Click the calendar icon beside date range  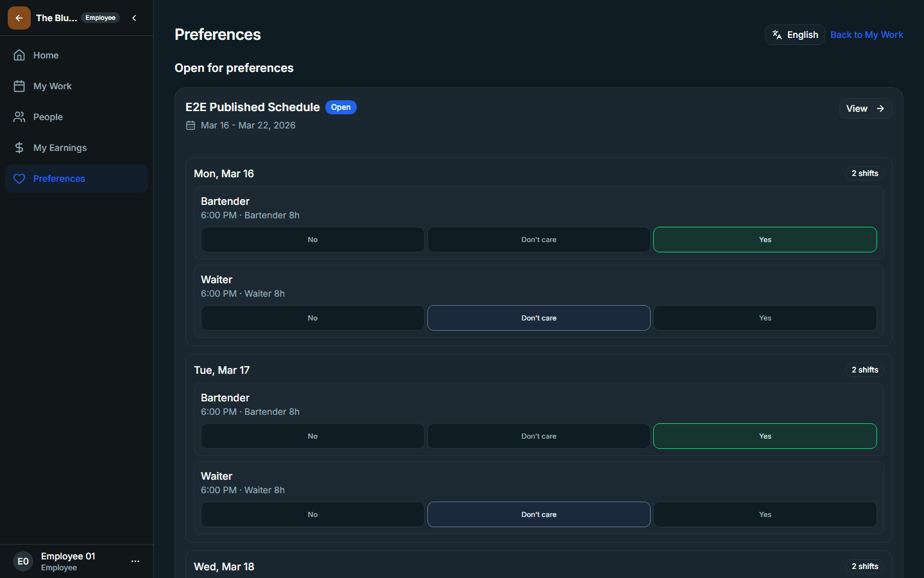(x=191, y=125)
